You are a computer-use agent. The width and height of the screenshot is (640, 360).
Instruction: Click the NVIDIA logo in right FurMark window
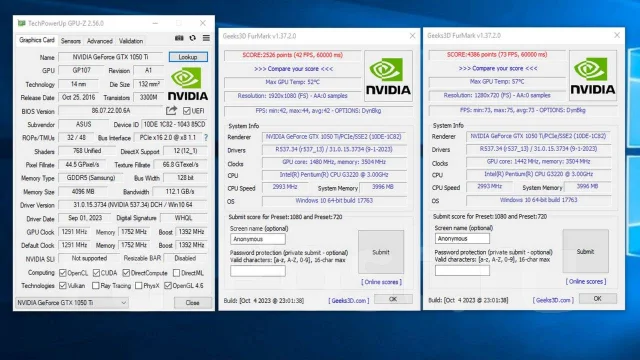coord(593,76)
